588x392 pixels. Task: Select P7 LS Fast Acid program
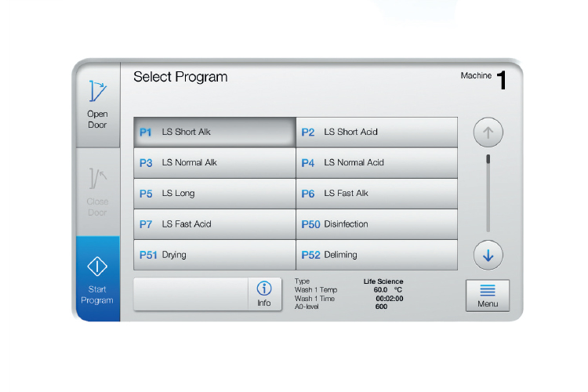click(x=214, y=224)
